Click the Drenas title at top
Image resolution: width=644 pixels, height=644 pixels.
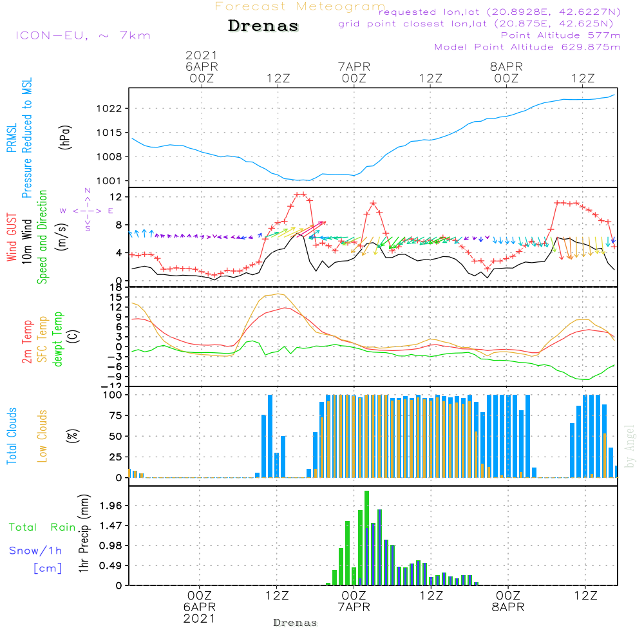tap(263, 26)
